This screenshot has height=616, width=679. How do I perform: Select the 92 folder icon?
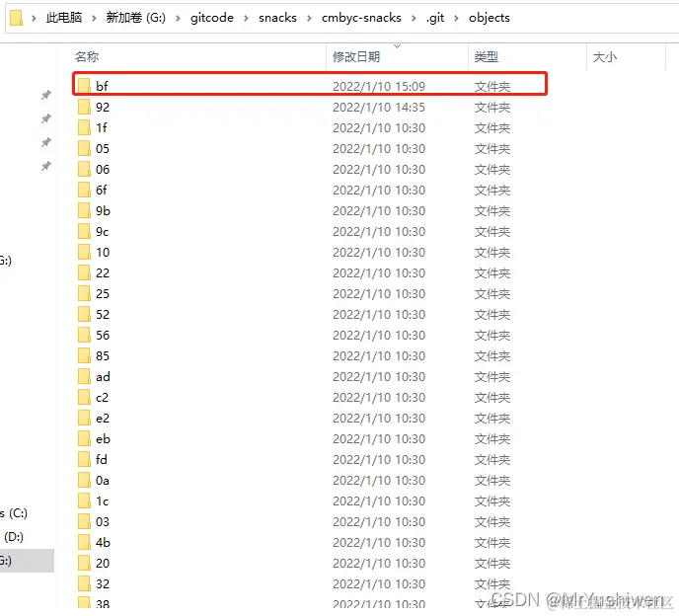coord(84,107)
